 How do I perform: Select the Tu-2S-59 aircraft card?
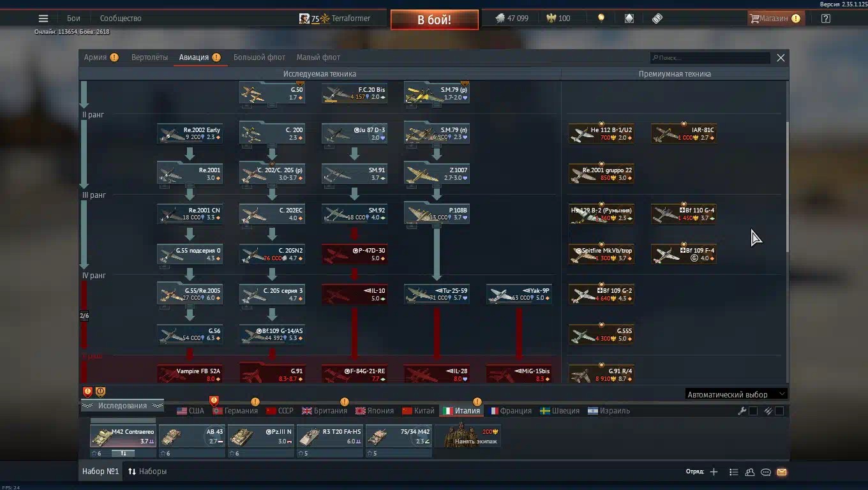point(437,294)
